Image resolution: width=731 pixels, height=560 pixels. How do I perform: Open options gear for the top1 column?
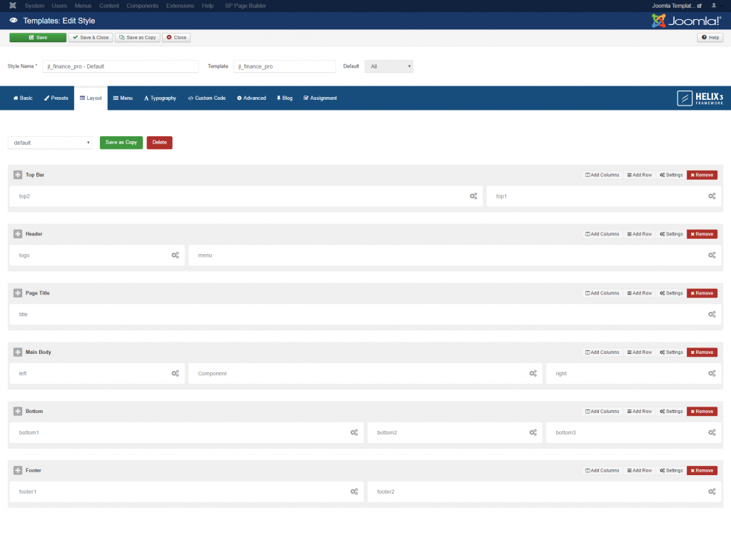711,195
